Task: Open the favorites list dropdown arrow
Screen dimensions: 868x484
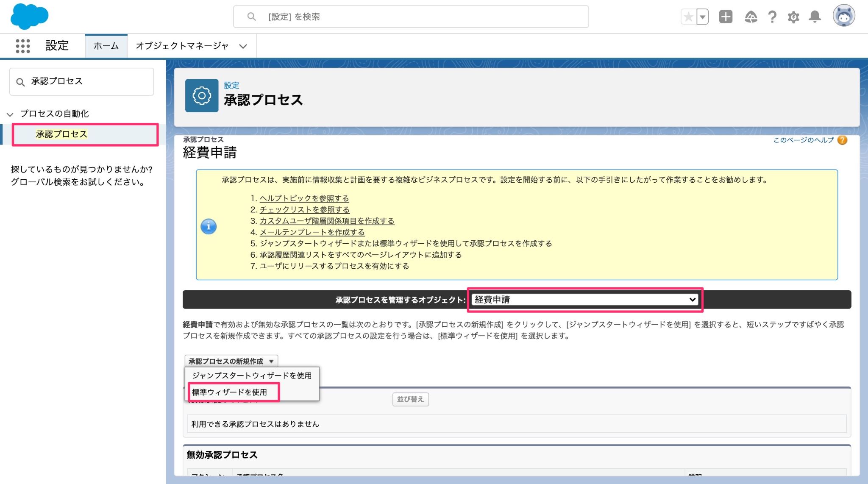Action: [703, 17]
